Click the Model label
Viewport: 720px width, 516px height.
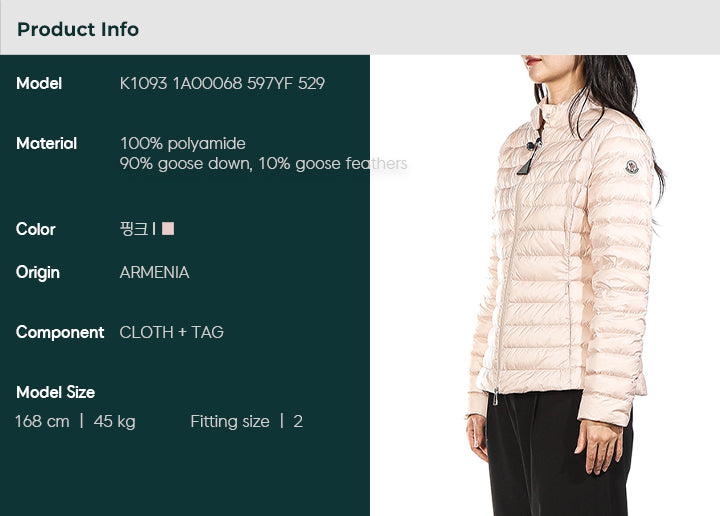pyautogui.click(x=39, y=83)
